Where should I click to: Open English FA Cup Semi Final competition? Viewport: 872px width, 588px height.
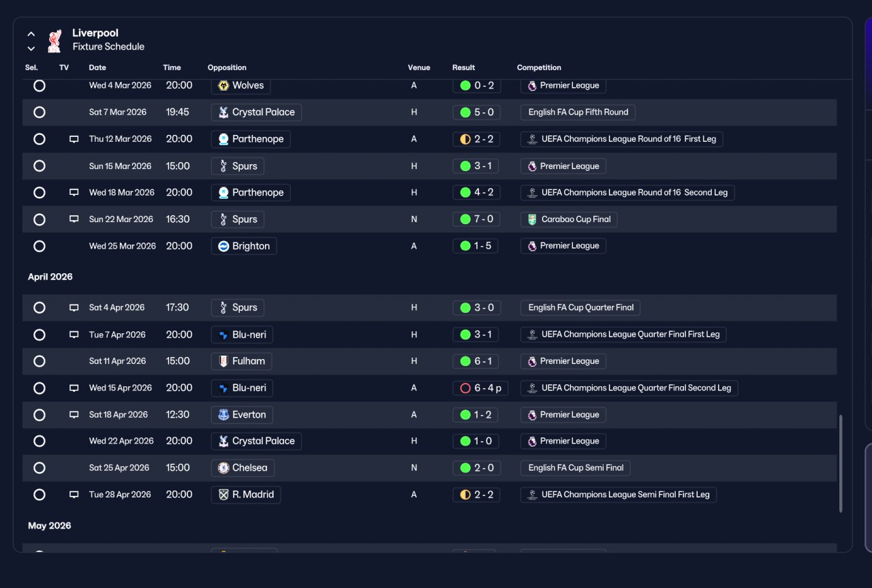coord(576,468)
